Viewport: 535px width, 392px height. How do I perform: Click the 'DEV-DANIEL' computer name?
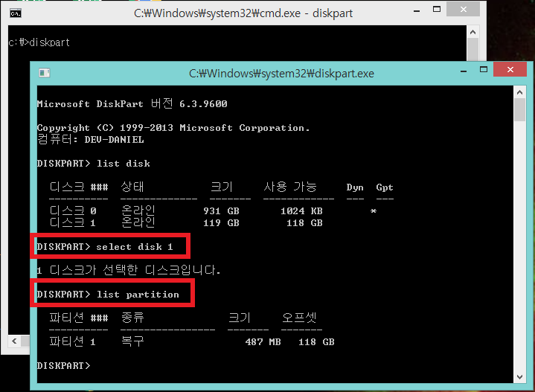point(114,140)
